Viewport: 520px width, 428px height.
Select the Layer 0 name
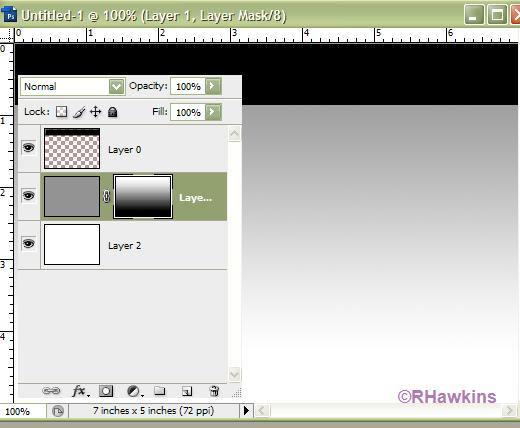[125, 150]
